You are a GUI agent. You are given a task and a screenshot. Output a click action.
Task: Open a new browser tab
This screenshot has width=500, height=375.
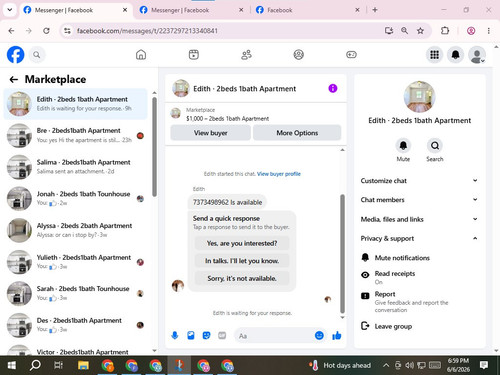coord(375,10)
